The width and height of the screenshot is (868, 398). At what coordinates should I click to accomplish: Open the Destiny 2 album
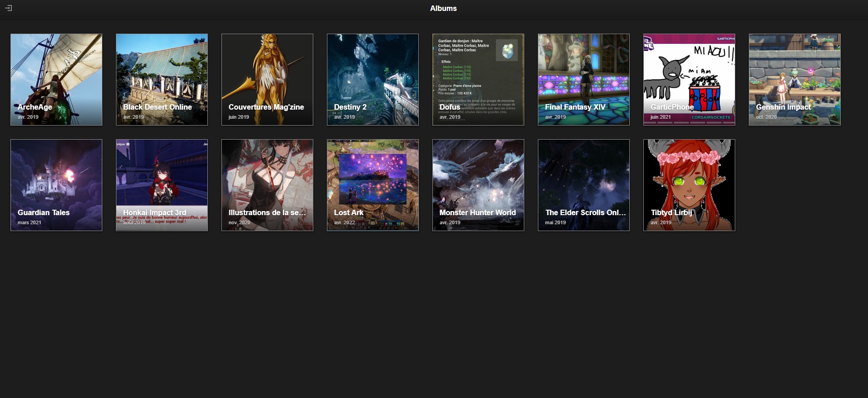point(373,80)
